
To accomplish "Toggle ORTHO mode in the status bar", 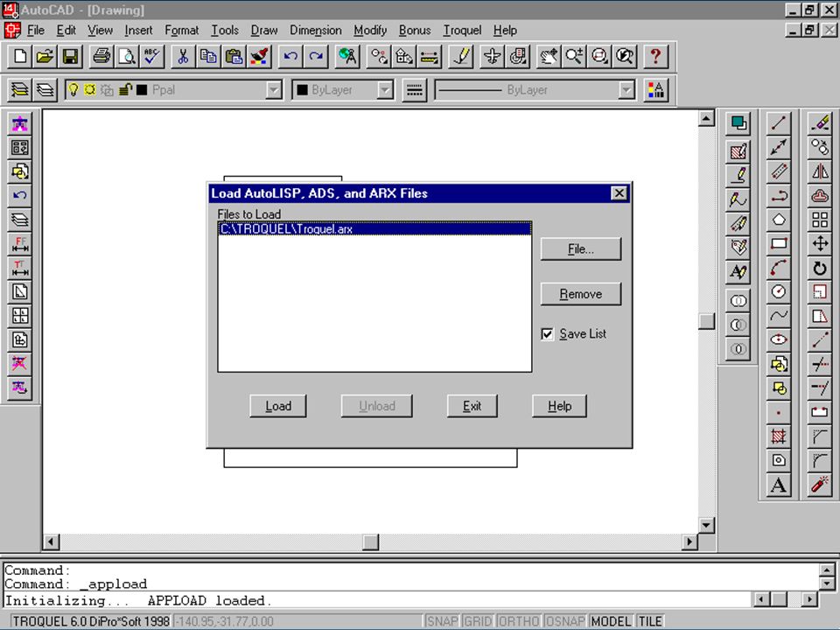I will click(x=519, y=621).
